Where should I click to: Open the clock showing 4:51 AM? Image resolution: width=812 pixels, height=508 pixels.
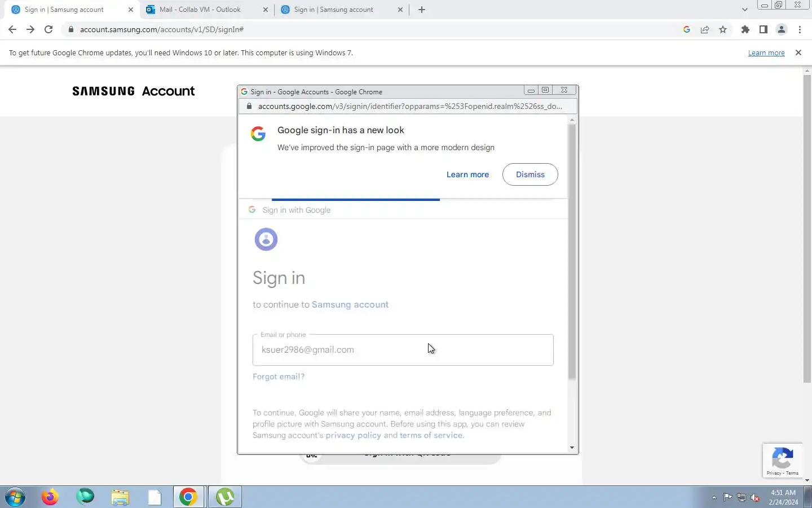click(783, 497)
